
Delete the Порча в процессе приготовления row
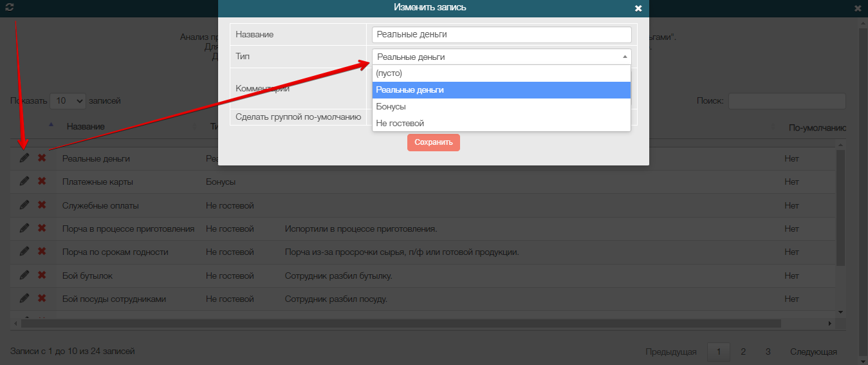42,228
